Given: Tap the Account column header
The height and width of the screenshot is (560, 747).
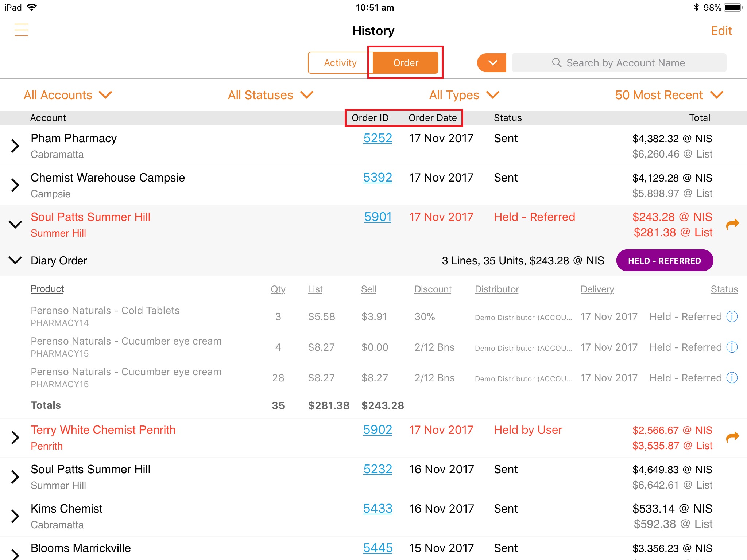Looking at the screenshot, I should [48, 118].
